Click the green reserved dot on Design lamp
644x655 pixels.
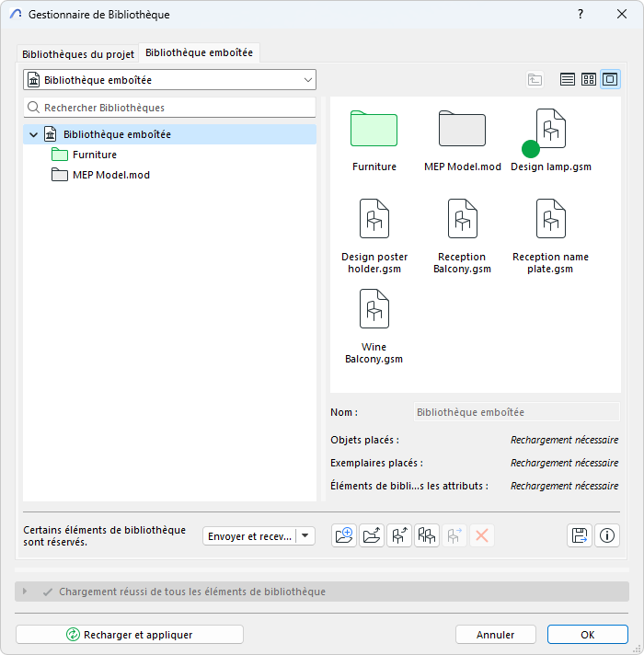point(531,149)
